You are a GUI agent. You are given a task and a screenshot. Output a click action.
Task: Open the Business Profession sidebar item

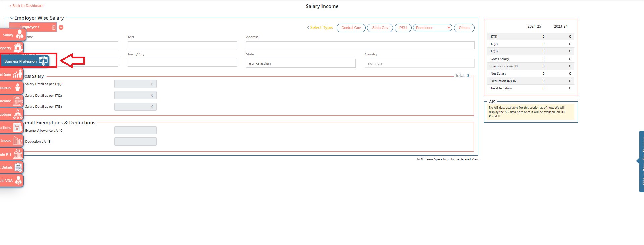[x=25, y=61]
